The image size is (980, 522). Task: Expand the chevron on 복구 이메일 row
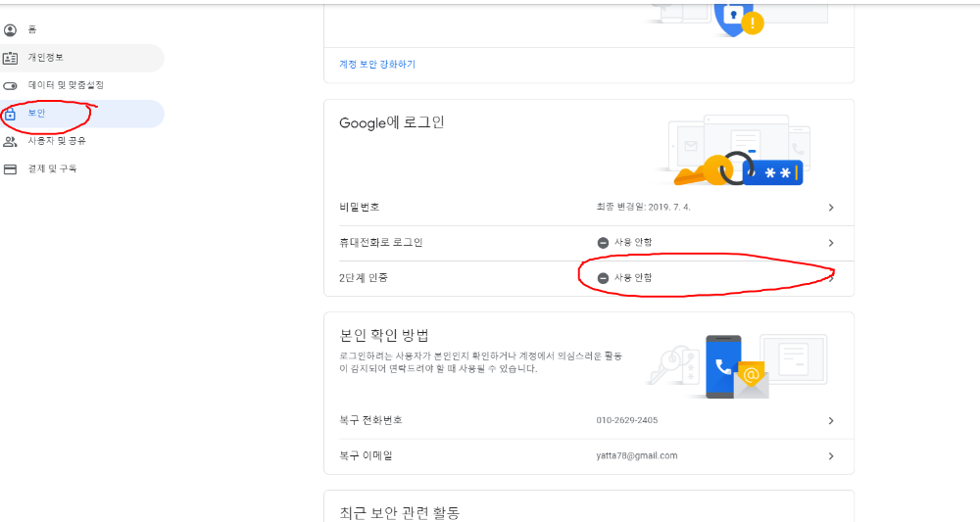(x=831, y=456)
